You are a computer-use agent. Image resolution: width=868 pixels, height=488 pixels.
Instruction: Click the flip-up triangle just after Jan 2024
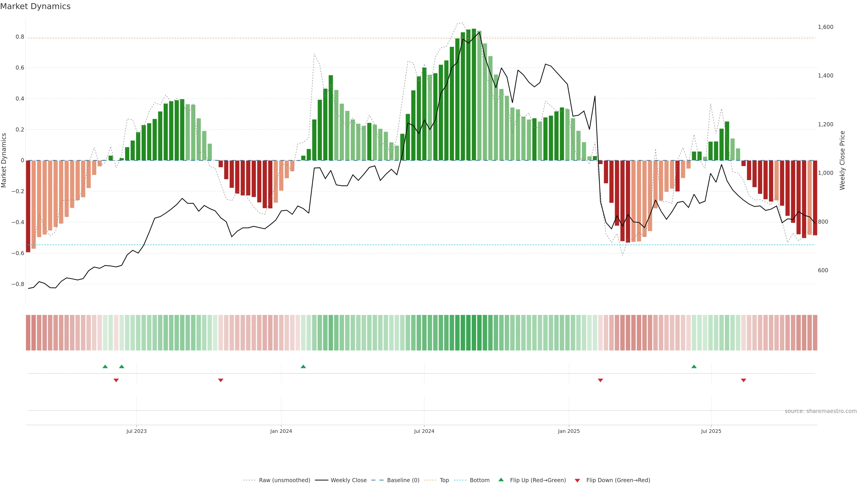coord(303,366)
